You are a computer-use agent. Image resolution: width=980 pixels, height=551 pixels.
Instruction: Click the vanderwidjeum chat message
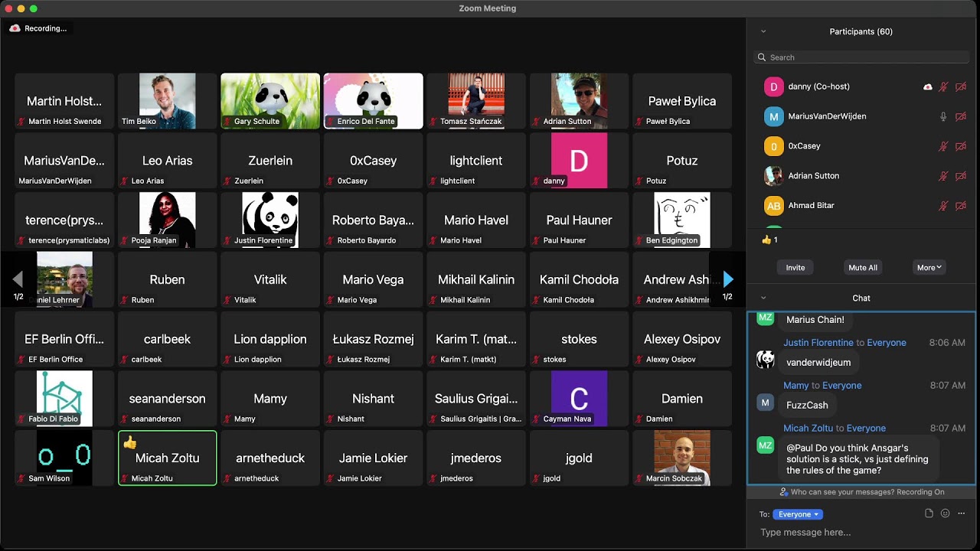coord(818,362)
